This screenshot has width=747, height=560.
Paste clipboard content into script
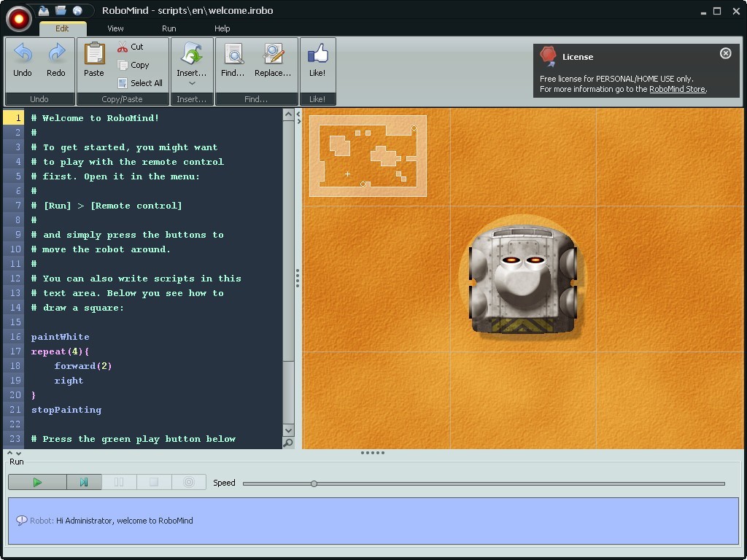[94, 60]
